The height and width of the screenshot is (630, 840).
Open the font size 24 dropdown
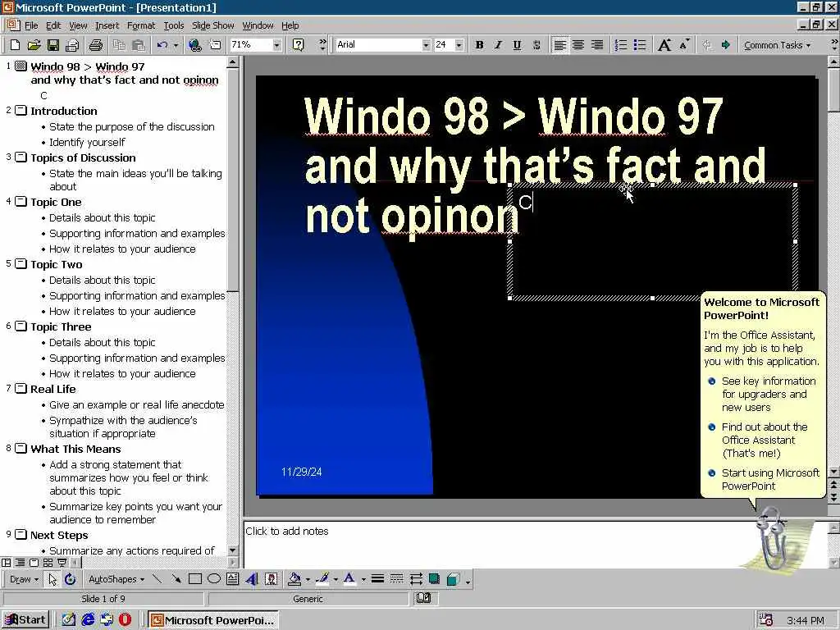[x=459, y=45]
